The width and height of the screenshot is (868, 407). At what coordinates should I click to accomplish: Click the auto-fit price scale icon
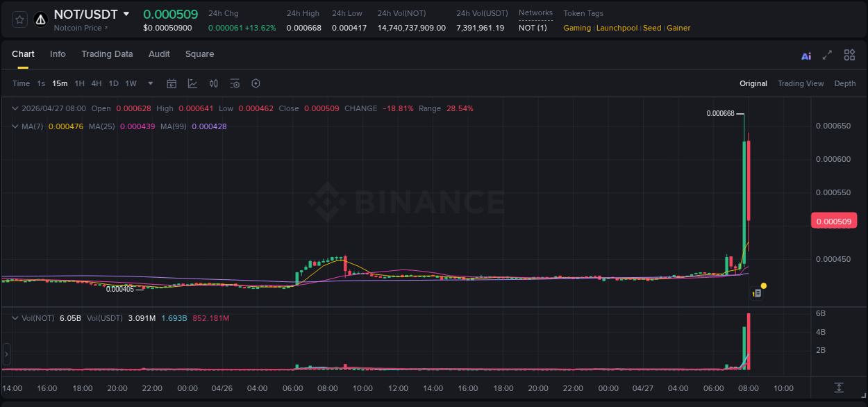click(839, 388)
